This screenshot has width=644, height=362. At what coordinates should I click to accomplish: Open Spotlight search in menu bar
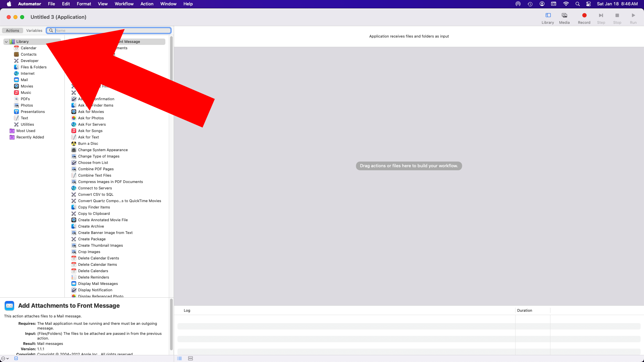tap(578, 4)
